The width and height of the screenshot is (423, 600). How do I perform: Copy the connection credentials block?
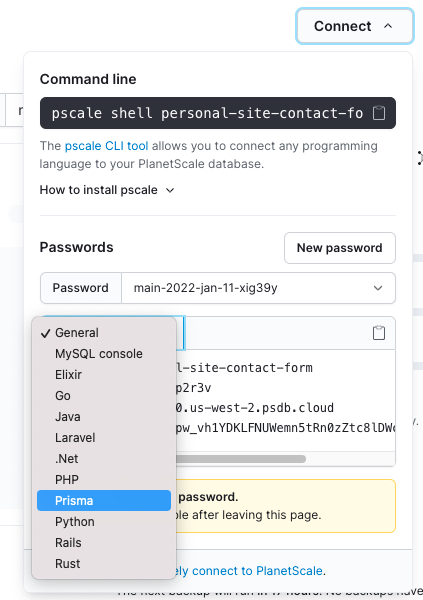[x=379, y=333]
